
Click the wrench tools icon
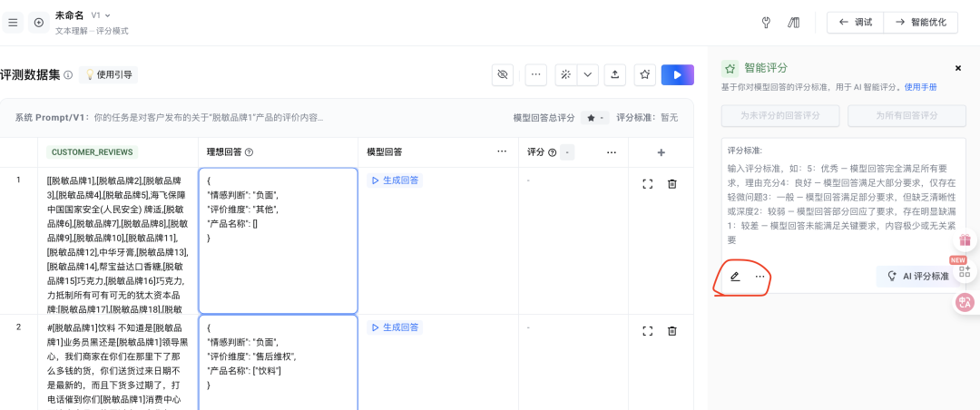click(766, 23)
